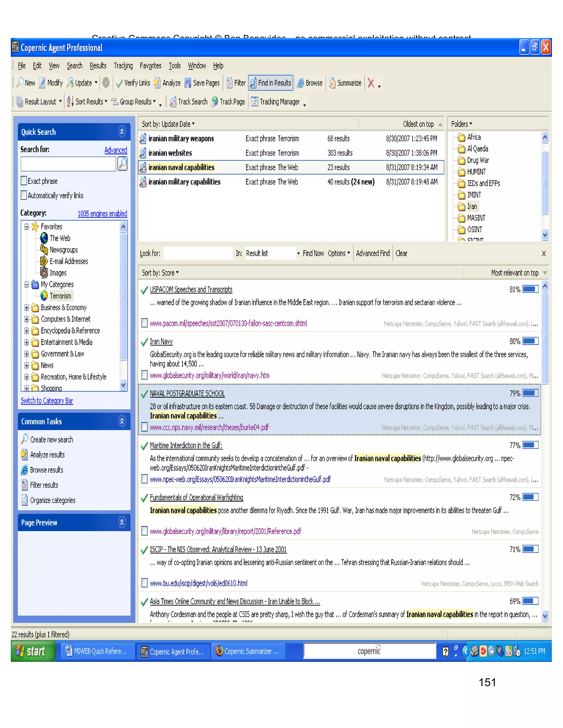This screenshot has width=563, height=728.
Task: Open the Result list In dropdown
Action: click(x=298, y=253)
